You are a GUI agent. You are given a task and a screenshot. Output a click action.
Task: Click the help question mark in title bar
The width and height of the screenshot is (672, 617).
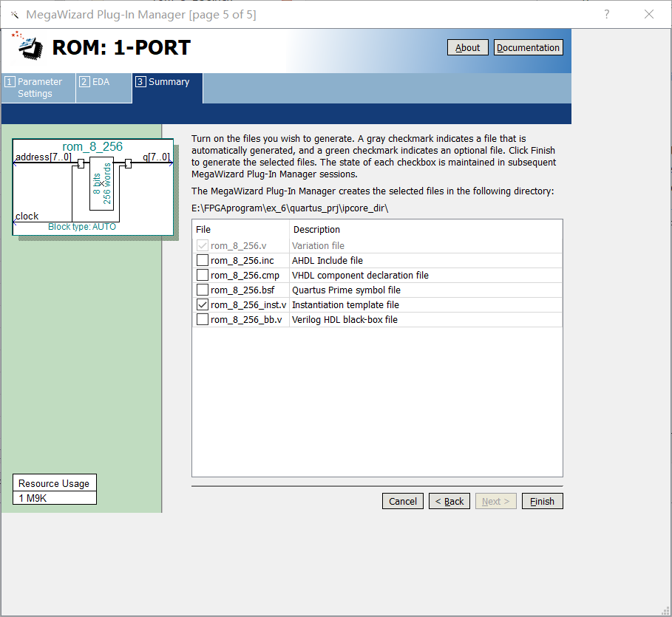click(606, 15)
